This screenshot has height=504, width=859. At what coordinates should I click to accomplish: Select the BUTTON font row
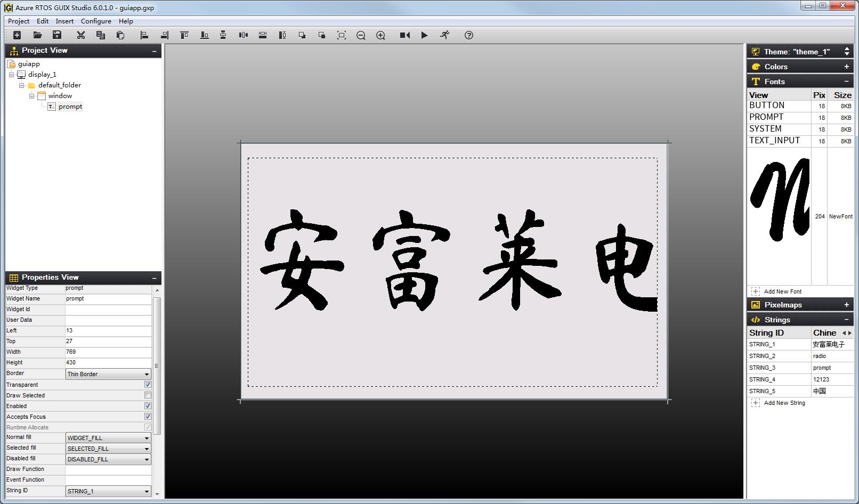tap(800, 106)
